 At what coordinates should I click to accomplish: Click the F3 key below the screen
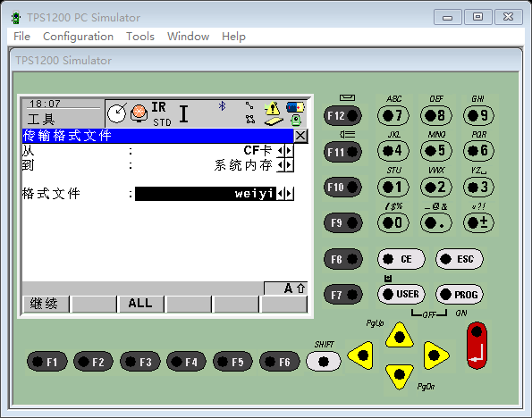coord(139,362)
